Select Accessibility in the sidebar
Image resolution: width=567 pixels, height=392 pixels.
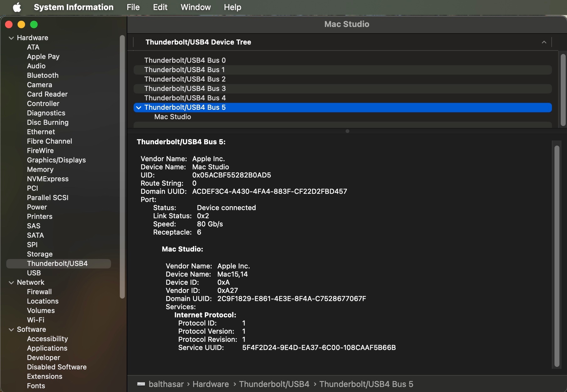click(x=47, y=339)
